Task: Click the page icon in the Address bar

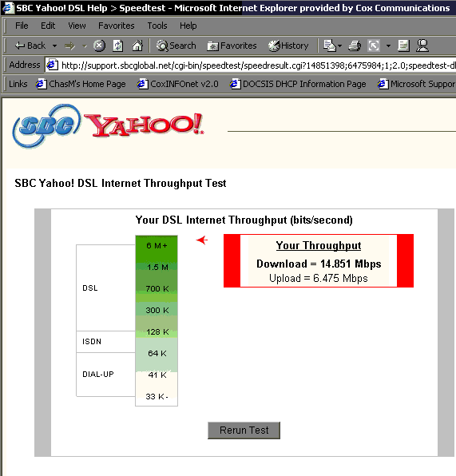Action: (x=52, y=65)
